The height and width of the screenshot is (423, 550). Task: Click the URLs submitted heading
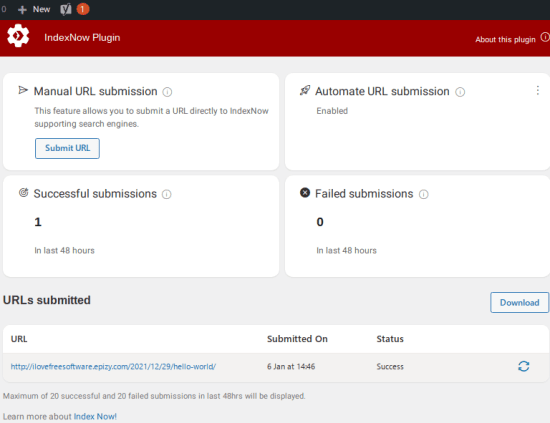(47, 300)
